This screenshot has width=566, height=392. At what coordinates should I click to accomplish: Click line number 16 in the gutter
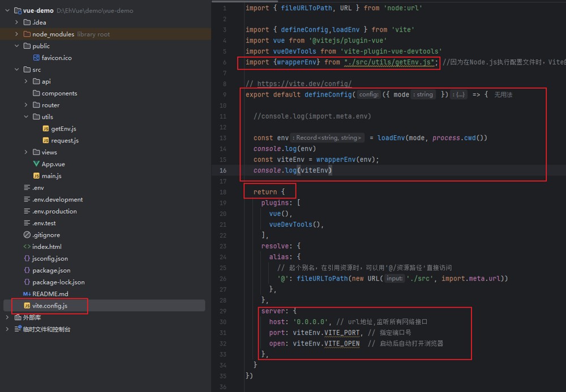coord(223,170)
